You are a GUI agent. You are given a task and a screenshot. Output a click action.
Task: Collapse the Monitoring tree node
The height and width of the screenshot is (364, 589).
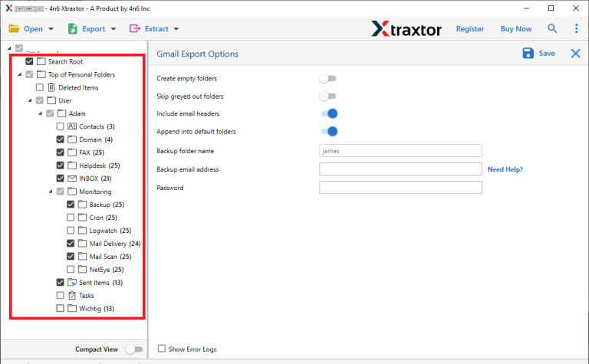51,192
